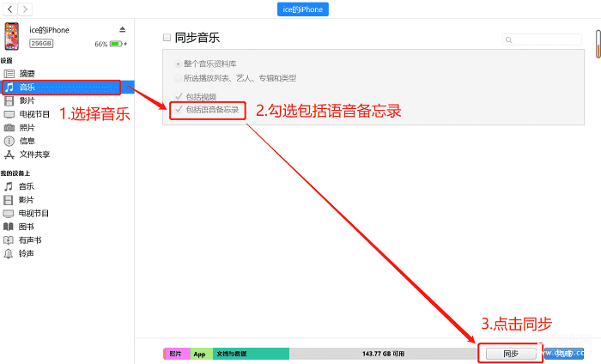Viewport: 601px width, 364px height.
Task: Toggle Include Videos (包括视频) checkbox
Action: coord(179,96)
